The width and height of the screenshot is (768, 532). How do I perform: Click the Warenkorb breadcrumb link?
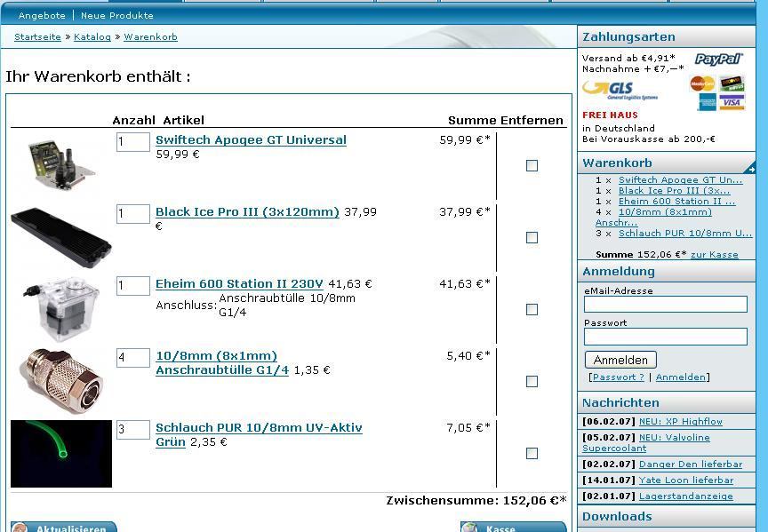150,37
